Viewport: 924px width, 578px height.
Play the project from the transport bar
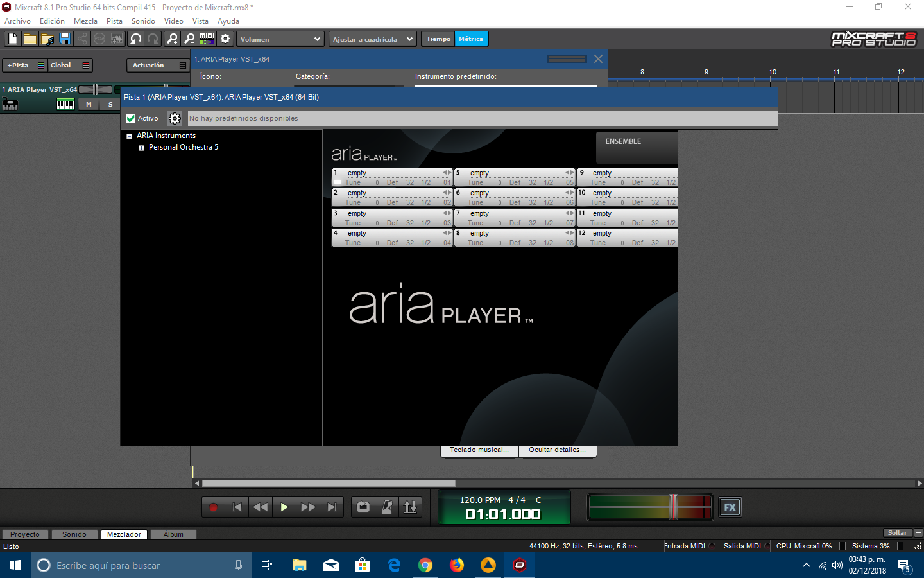click(284, 507)
